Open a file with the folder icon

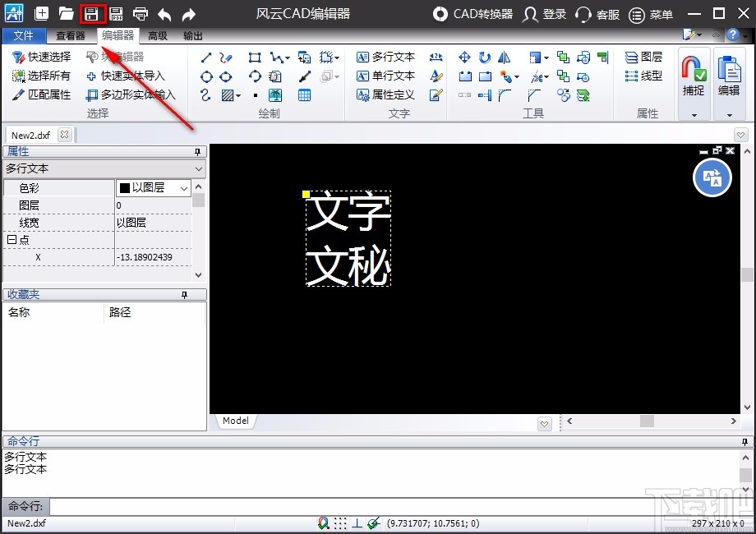(66, 13)
